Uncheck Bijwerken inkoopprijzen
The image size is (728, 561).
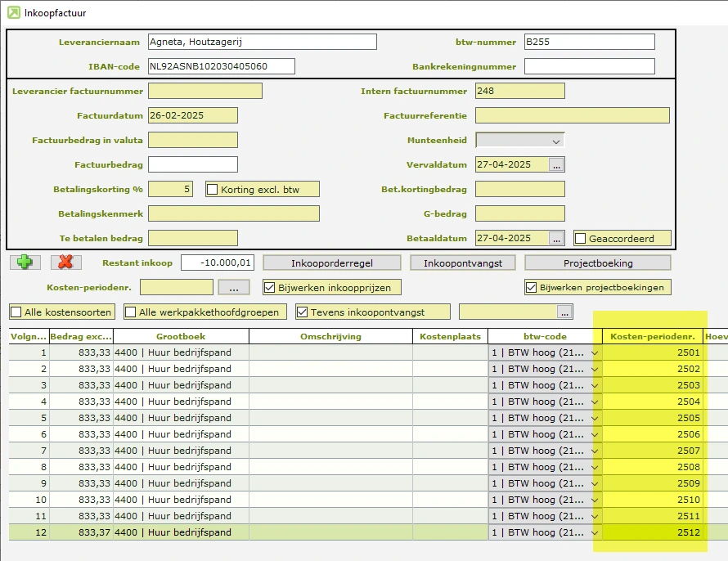click(270, 288)
